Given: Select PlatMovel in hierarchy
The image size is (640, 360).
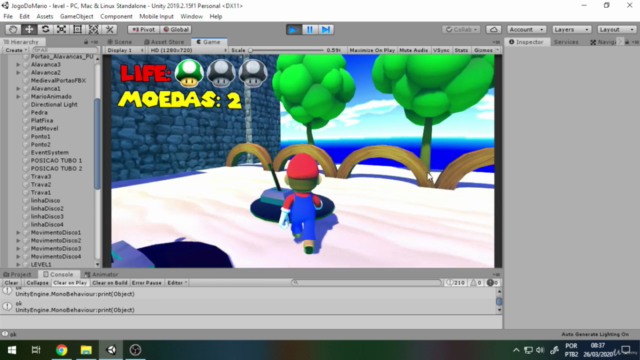Looking at the screenshot, I should click(44, 129).
